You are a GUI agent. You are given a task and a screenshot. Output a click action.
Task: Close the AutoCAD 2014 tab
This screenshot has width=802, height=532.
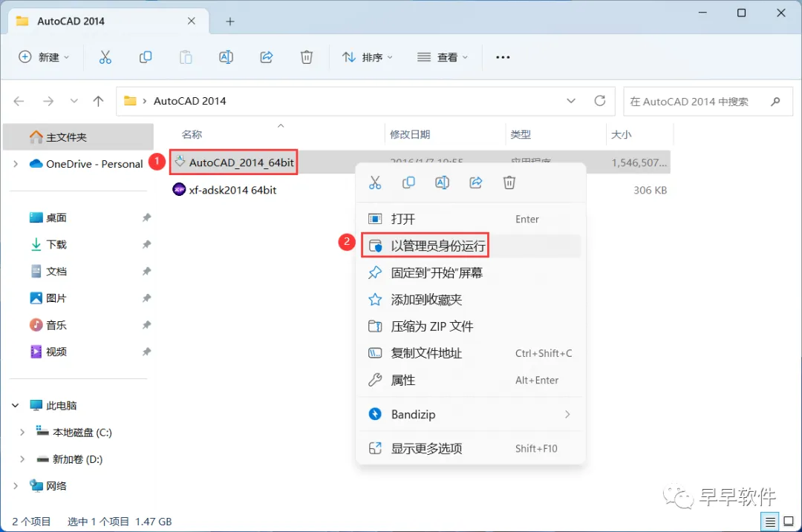(x=192, y=21)
